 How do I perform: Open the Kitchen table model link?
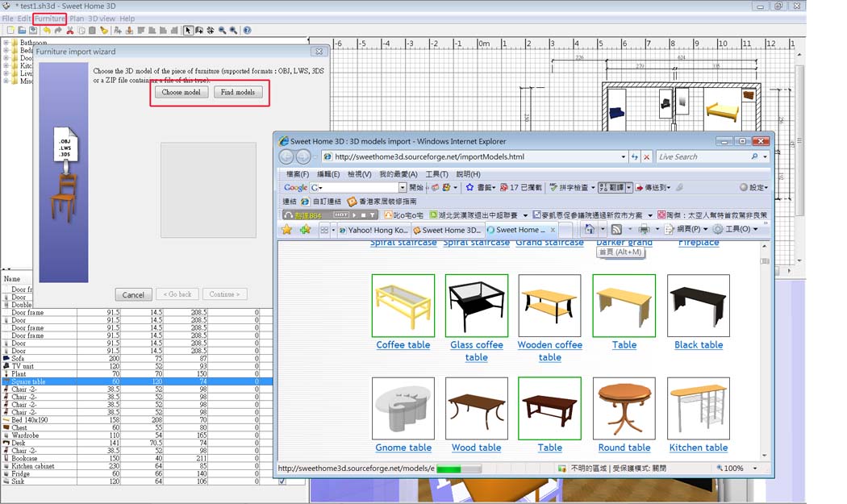coord(699,448)
